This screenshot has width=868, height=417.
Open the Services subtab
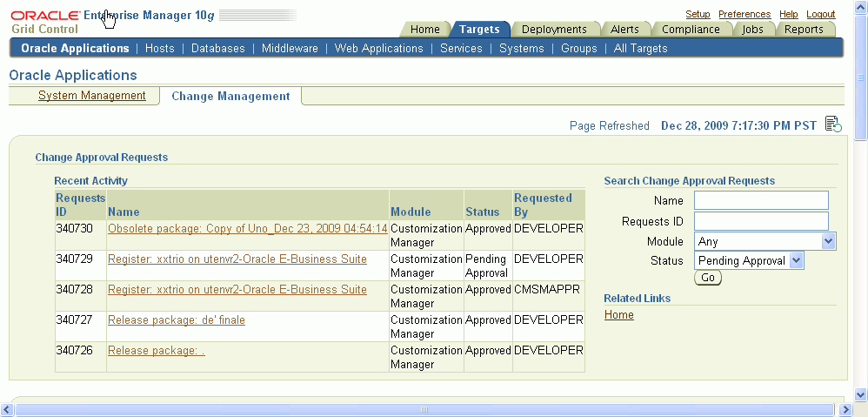pyautogui.click(x=461, y=48)
